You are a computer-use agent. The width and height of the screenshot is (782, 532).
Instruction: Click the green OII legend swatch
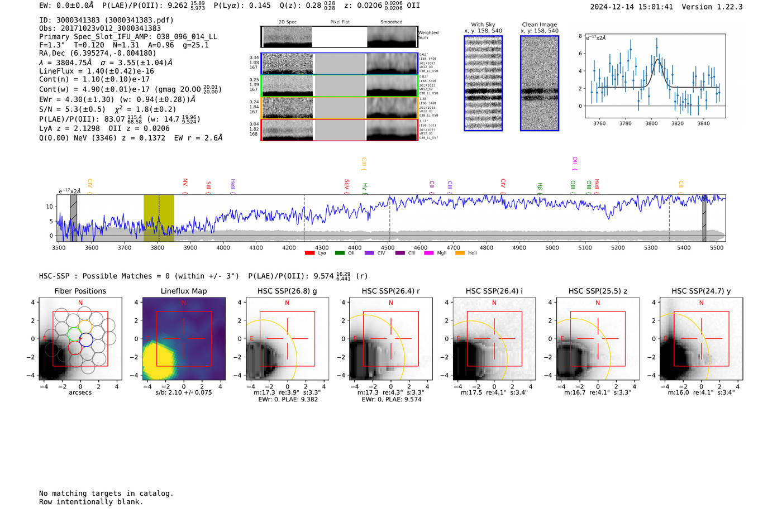pos(340,253)
